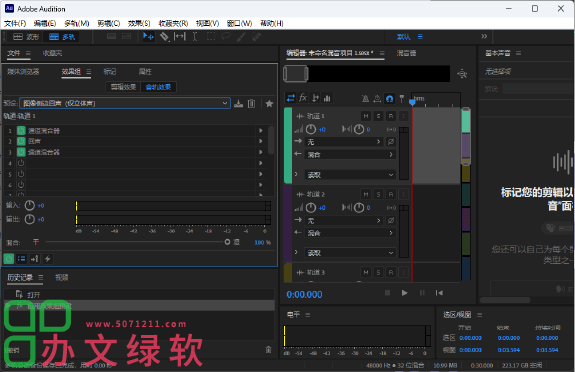Open effect slot 2 arrow menu
The height and width of the screenshot is (372, 575).
point(261,141)
